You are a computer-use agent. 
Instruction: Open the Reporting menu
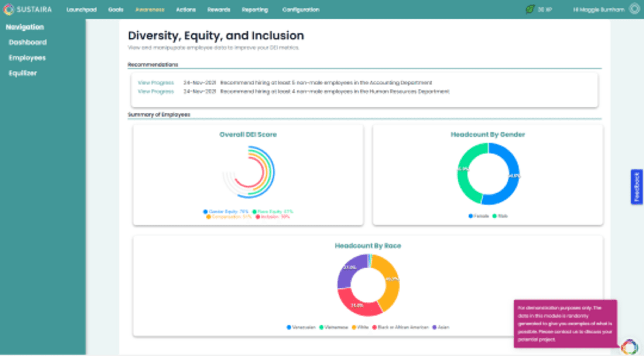click(x=255, y=10)
